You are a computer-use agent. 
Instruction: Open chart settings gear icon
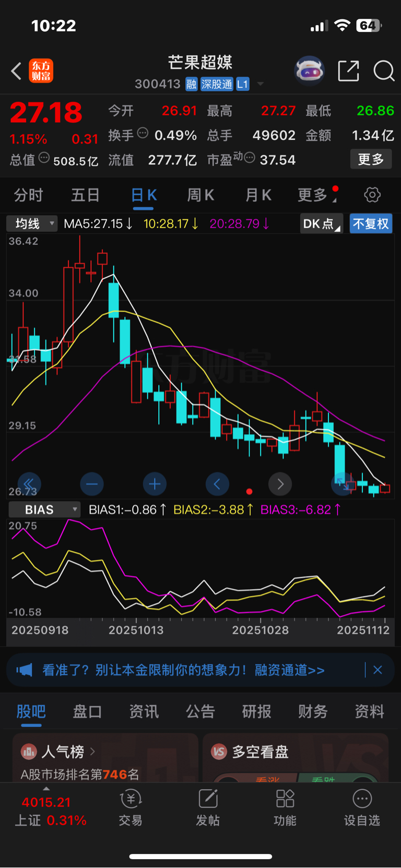tap(372, 195)
